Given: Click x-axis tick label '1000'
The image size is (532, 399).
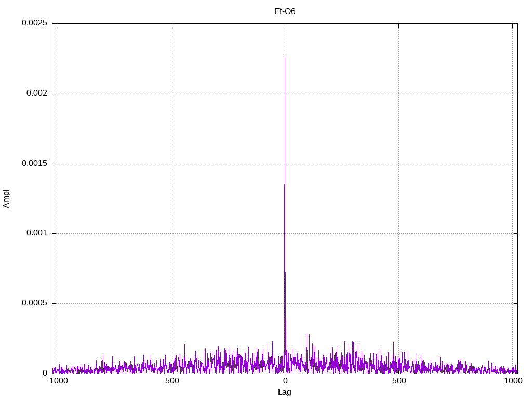Looking at the screenshot, I should pos(513,381).
